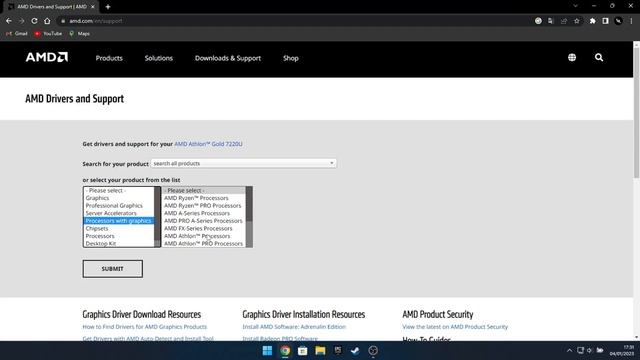Select Desktop Kit in the category list
Image resolution: width=640 pixels, height=360 pixels.
point(119,243)
